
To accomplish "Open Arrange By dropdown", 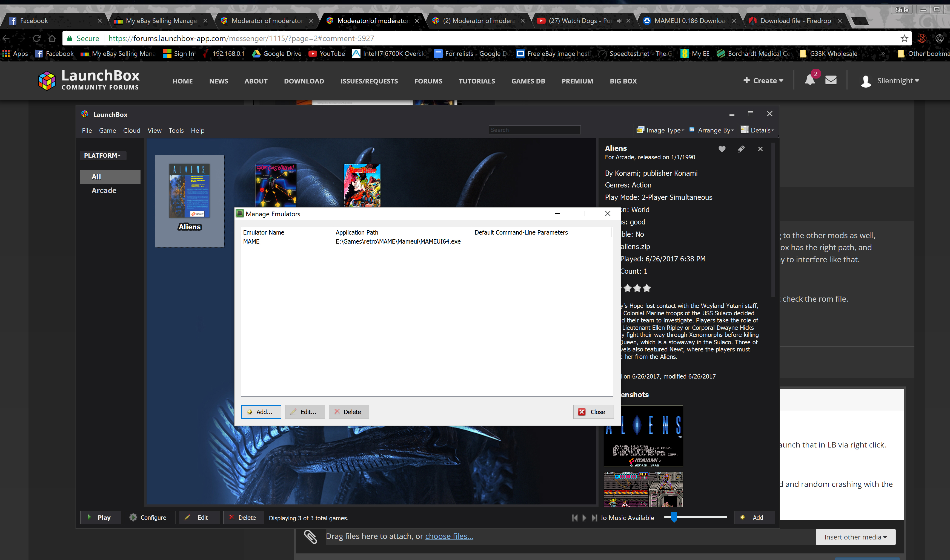I will pos(711,130).
